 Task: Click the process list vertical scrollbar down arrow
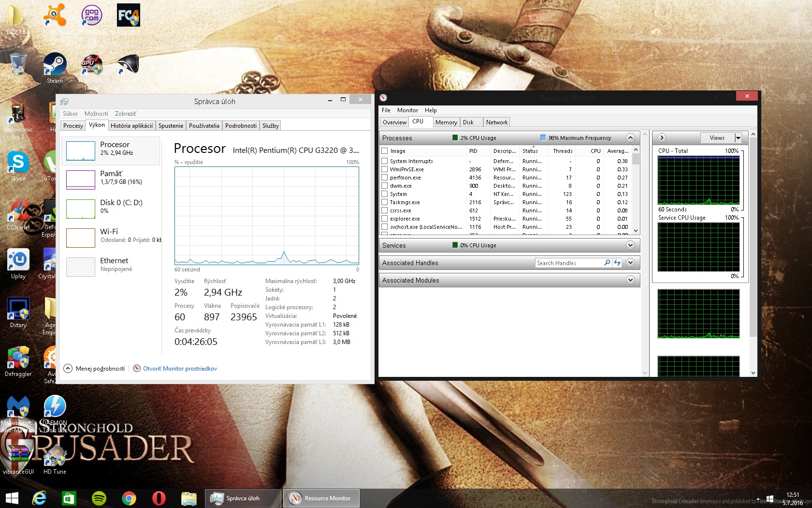[636, 231]
